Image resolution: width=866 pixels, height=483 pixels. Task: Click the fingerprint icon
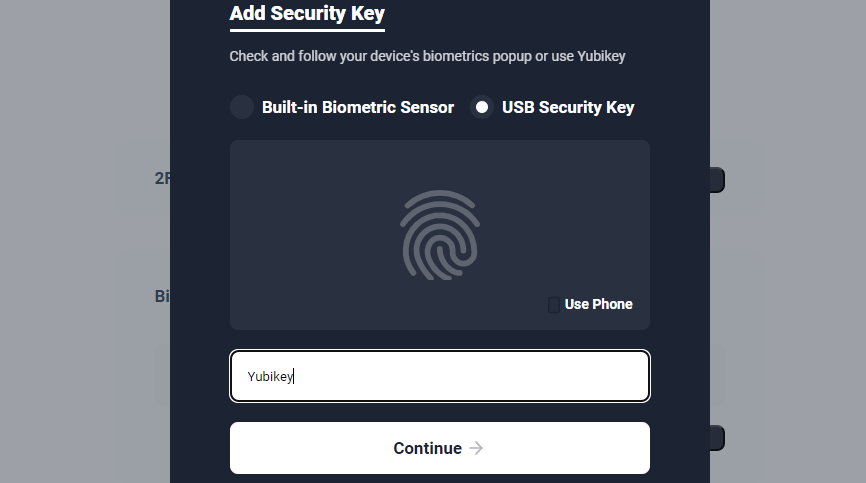(440, 234)
